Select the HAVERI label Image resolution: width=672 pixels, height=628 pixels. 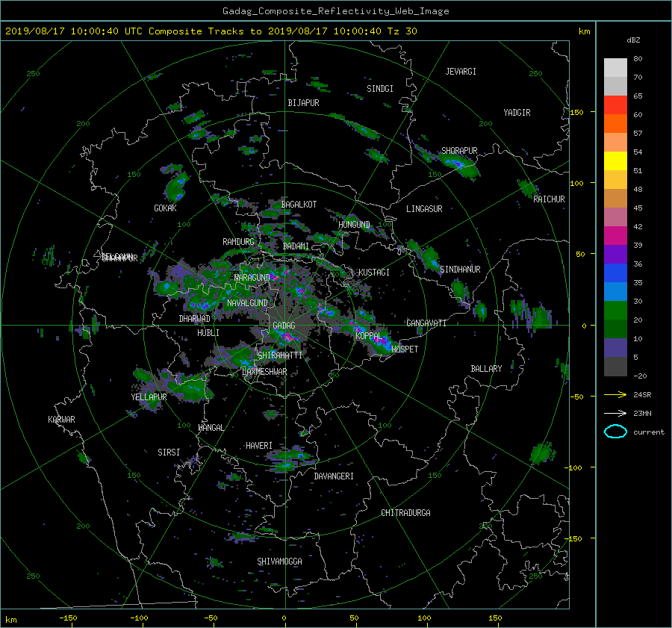[259, 446]
